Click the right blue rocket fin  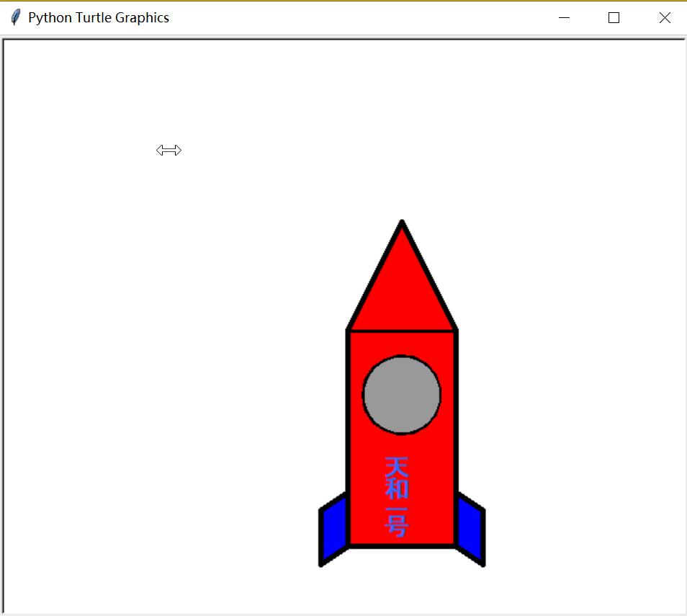(470, 530)
